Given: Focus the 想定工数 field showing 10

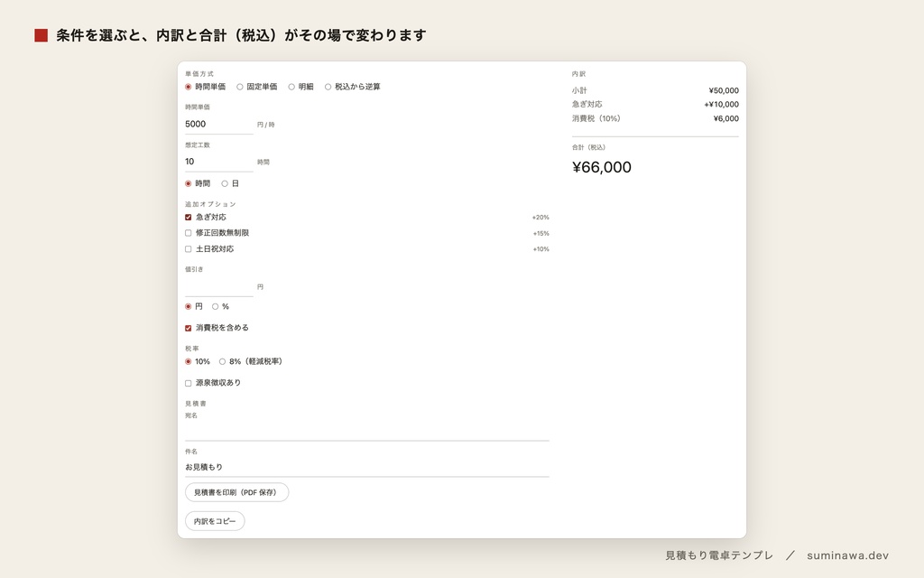Looking at the screenshot, I should tap(218, 162).
